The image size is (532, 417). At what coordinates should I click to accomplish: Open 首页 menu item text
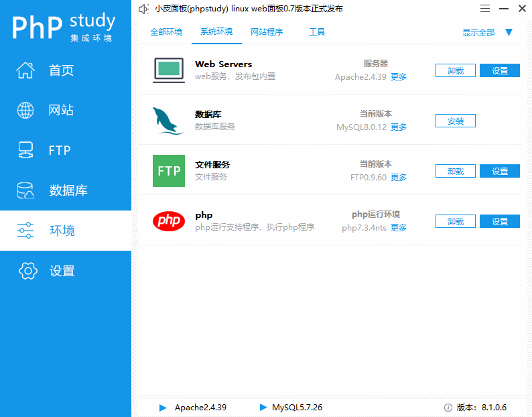(x=61, y=70)
